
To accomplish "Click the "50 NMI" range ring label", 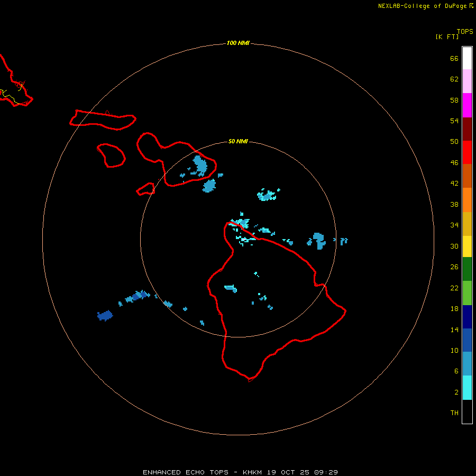I will click(238, 141).
